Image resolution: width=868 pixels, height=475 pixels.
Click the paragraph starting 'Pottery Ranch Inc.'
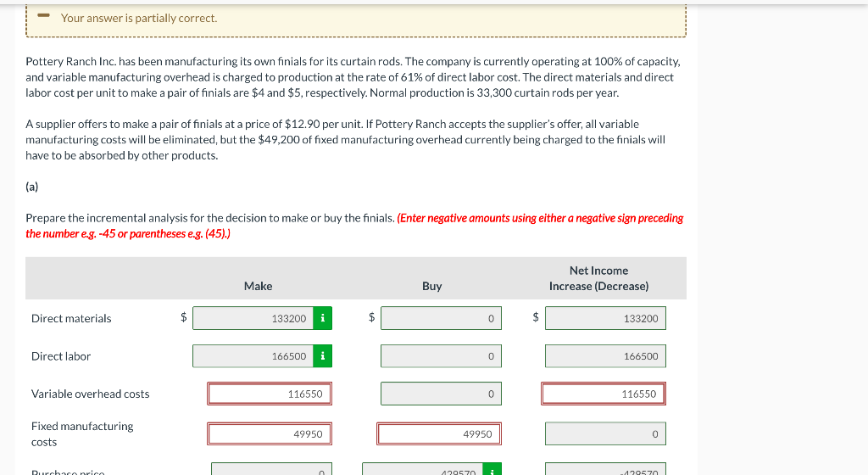click(x=353, y=77)
